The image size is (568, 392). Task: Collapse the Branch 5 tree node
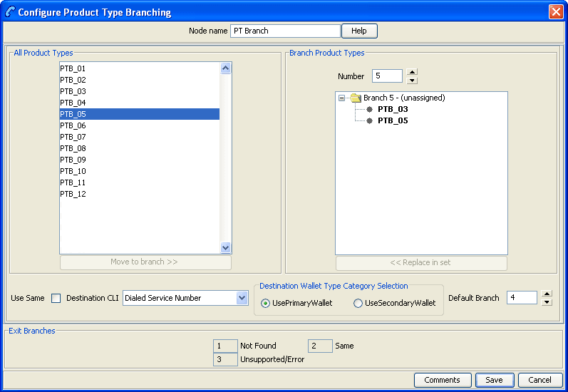tap(341, 98)
